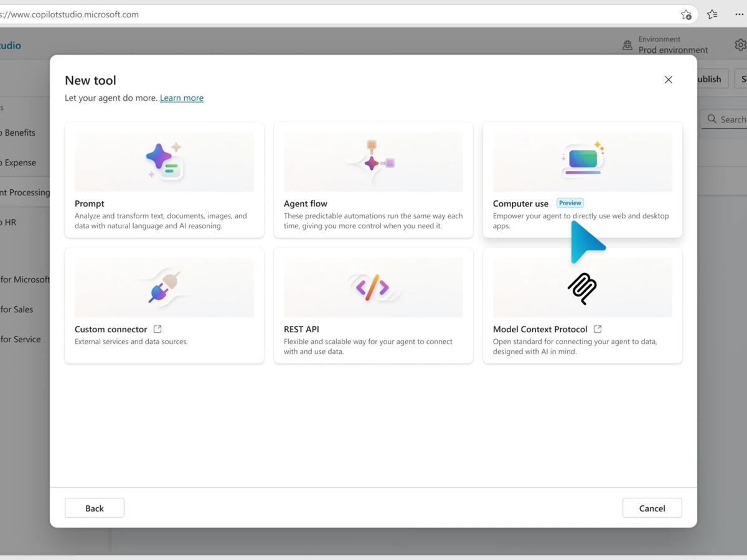Viewport: 747px width, 560px height.
Task: Click external link icon beside Custom connector
Action: pos(157,329)
